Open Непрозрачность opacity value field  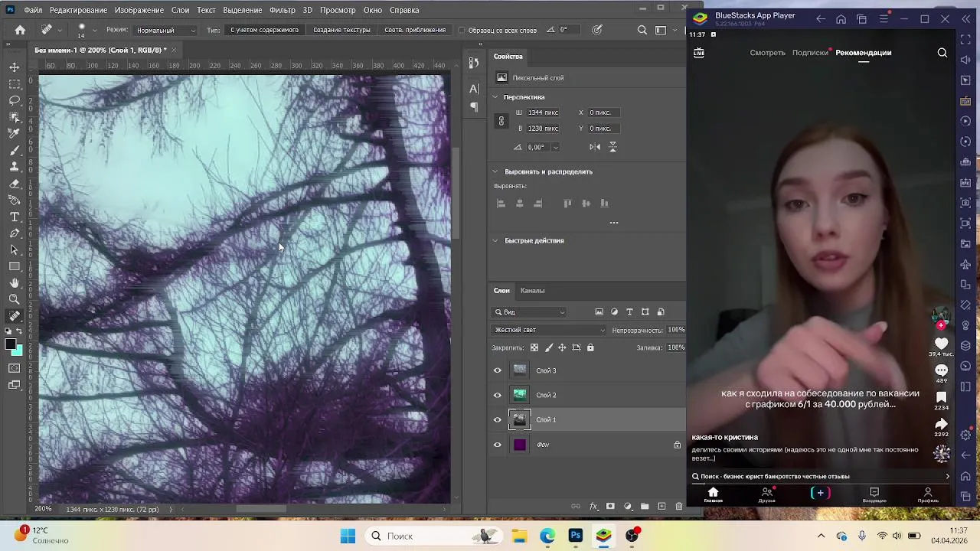pyautogui.click(x=676, y=330)
